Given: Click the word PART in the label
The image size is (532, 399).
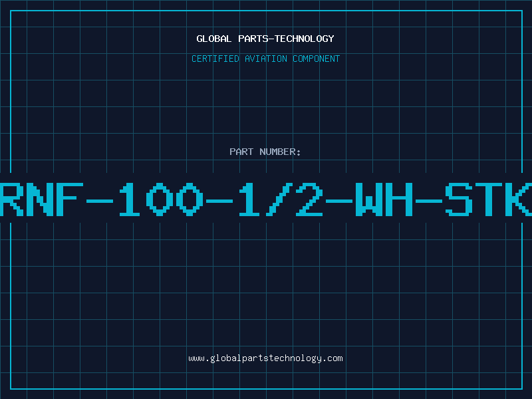Looking at the screenshot, I should click(x=241, y=152).
